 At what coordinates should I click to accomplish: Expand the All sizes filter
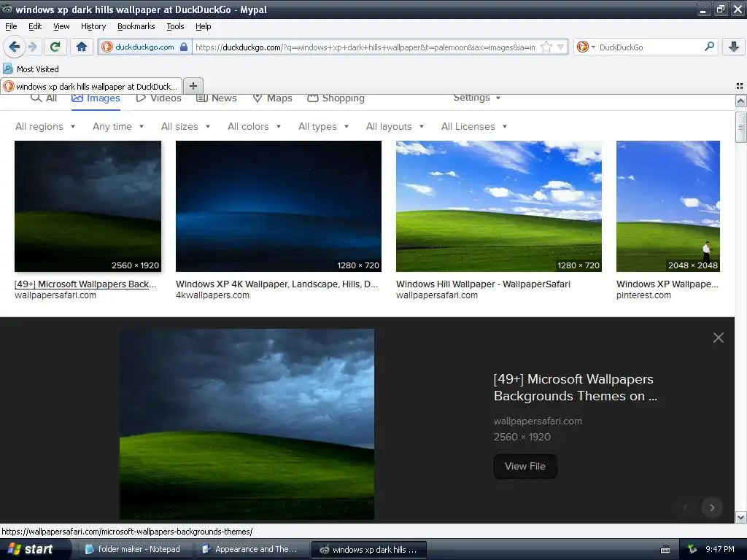[186, 126]
